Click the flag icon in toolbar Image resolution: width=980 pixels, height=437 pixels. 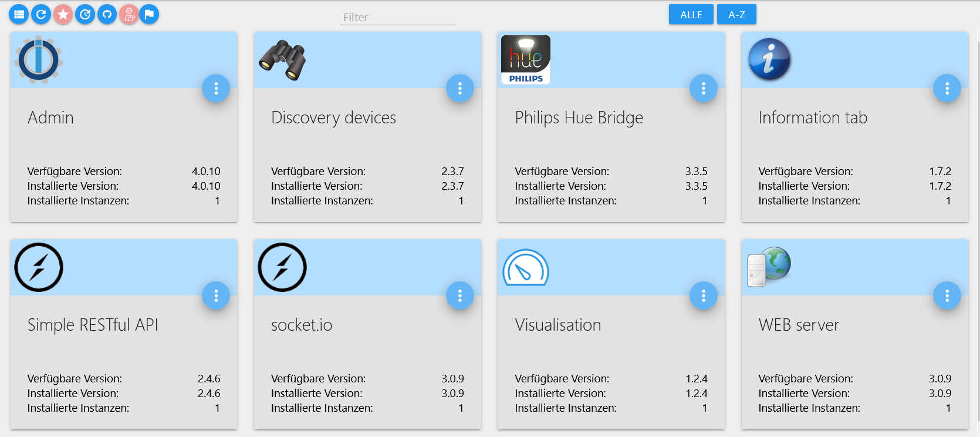tap(149, 14)
